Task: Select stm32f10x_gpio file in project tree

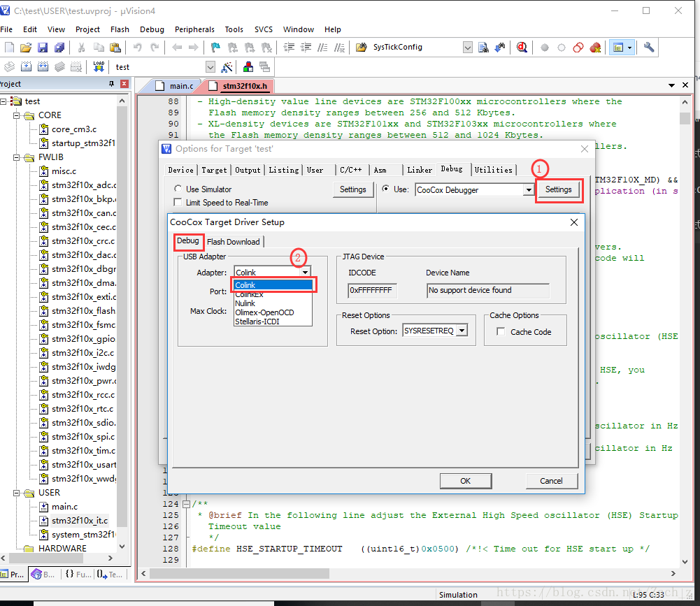Action: [83, 339]
